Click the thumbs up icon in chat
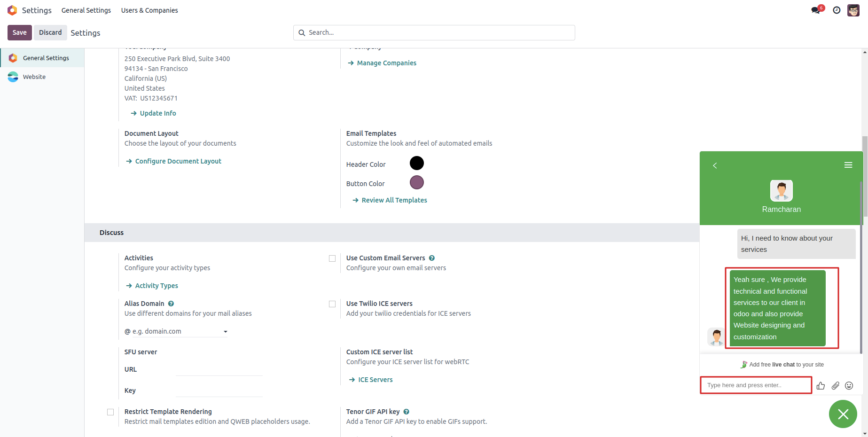 click(821, 386)
